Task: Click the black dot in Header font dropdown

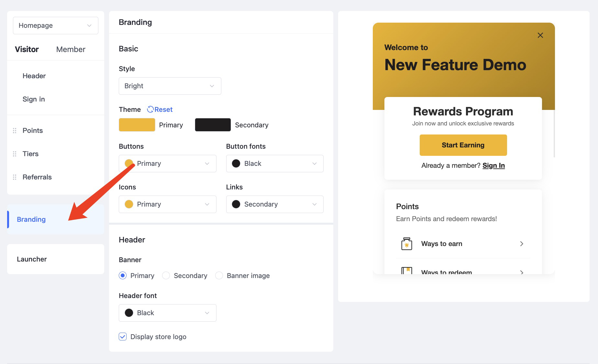Action: pyautogui.click(x=129, y=313)
